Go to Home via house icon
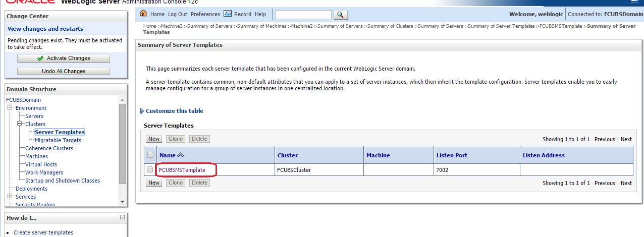This screenshot has width=644, height=237. 143,14
